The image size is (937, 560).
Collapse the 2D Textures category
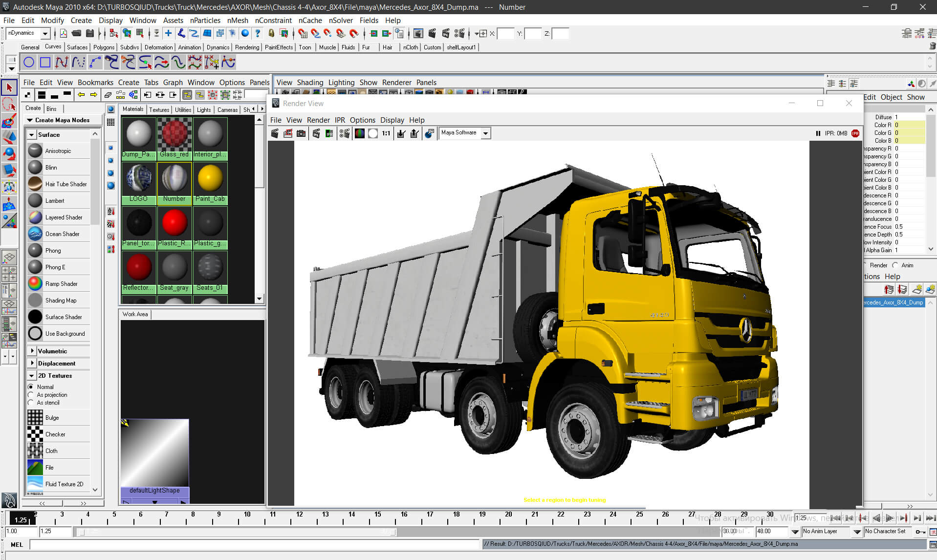[x=32, y=375]
